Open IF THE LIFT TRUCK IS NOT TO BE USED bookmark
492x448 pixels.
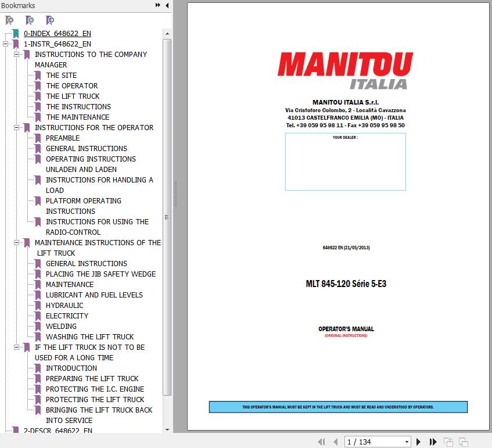tap(89, 353)
